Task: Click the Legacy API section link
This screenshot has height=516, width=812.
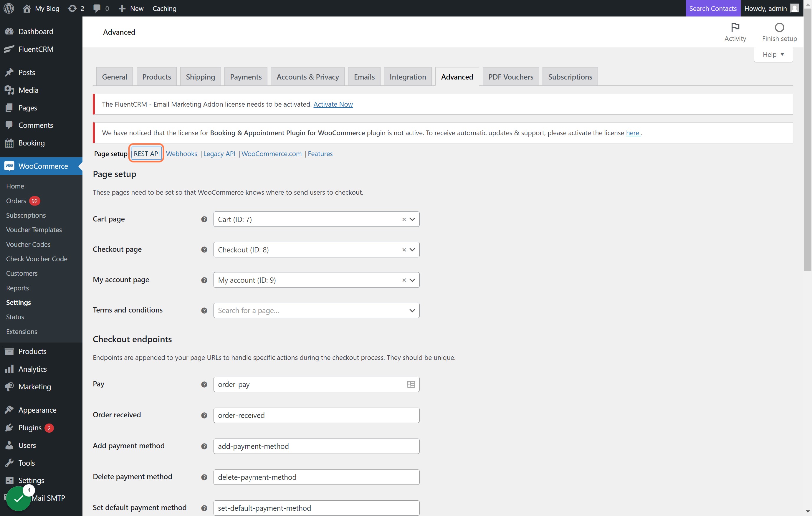Action: point(219,153)
